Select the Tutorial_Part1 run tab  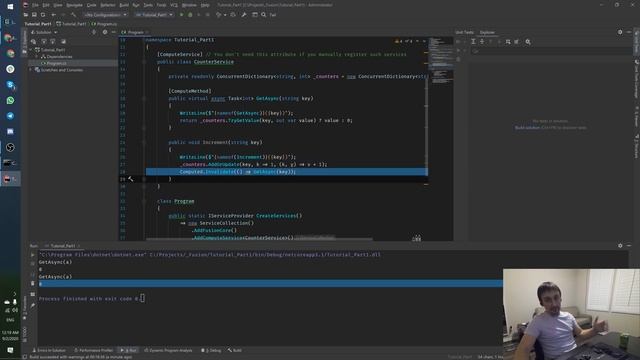62,246
